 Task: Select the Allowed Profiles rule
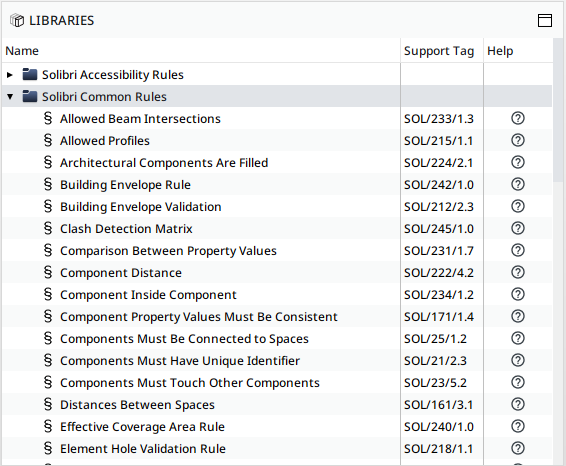pos(105,141)
